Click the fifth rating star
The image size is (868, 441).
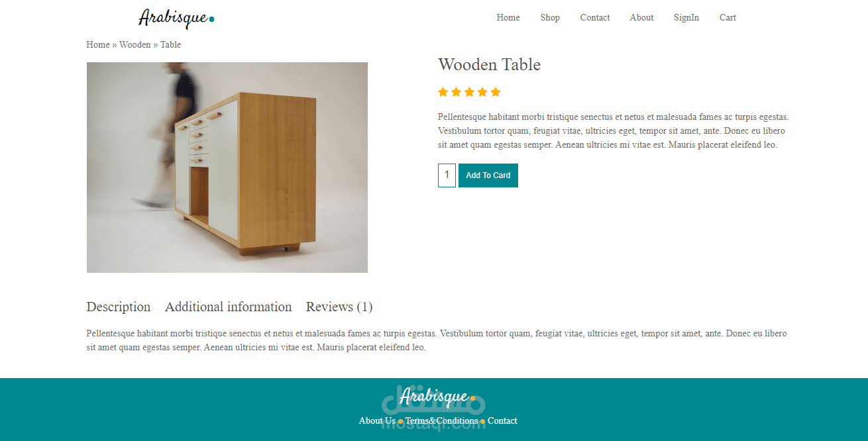tap(496, 92)
